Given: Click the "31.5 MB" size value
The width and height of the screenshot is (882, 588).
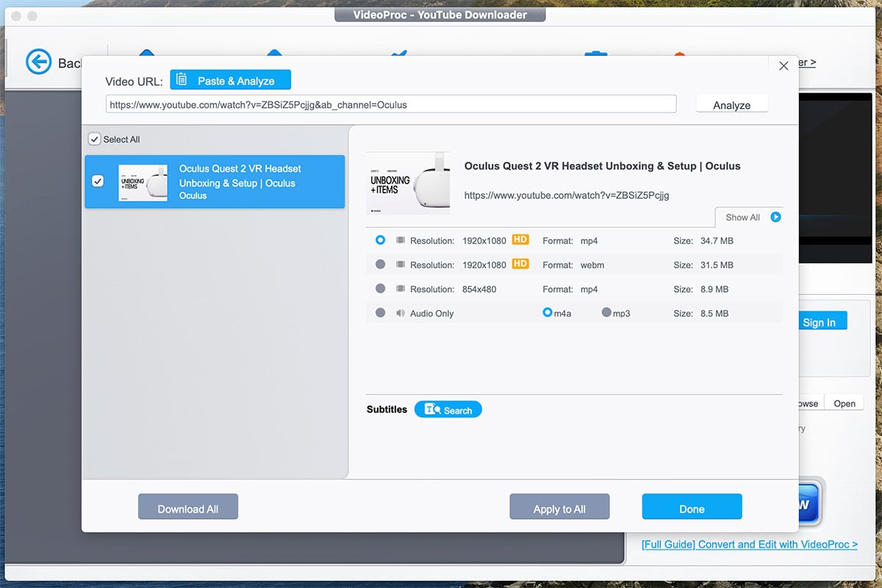Looking at the screenshot, I should coord(717,265).
